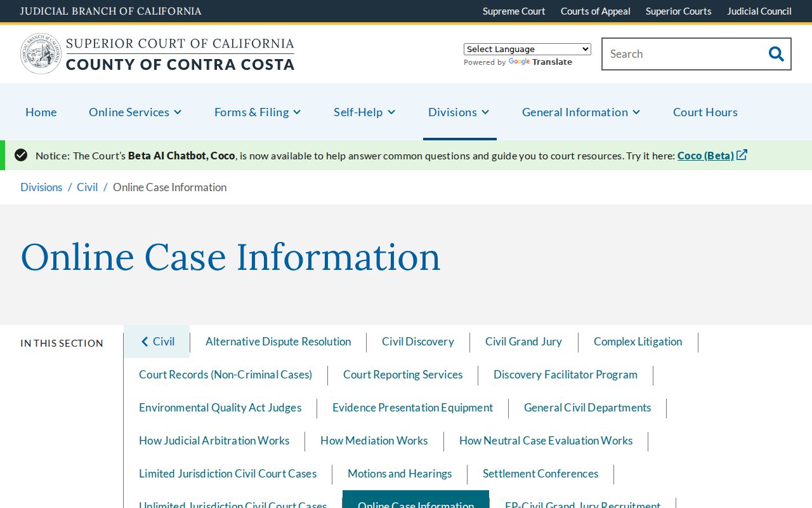Open the Select Language dropdown

point(527,49)
